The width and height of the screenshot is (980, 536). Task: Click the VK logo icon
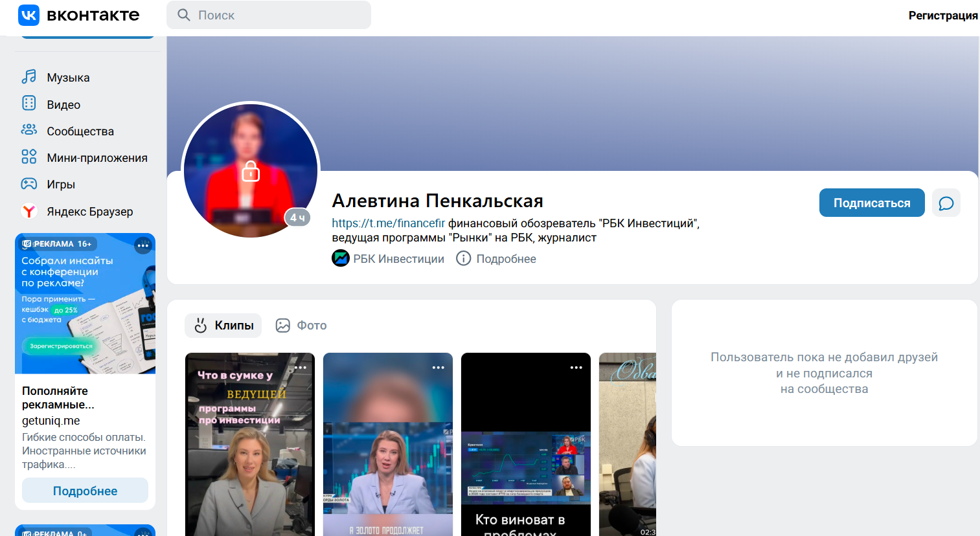(28, 15)
